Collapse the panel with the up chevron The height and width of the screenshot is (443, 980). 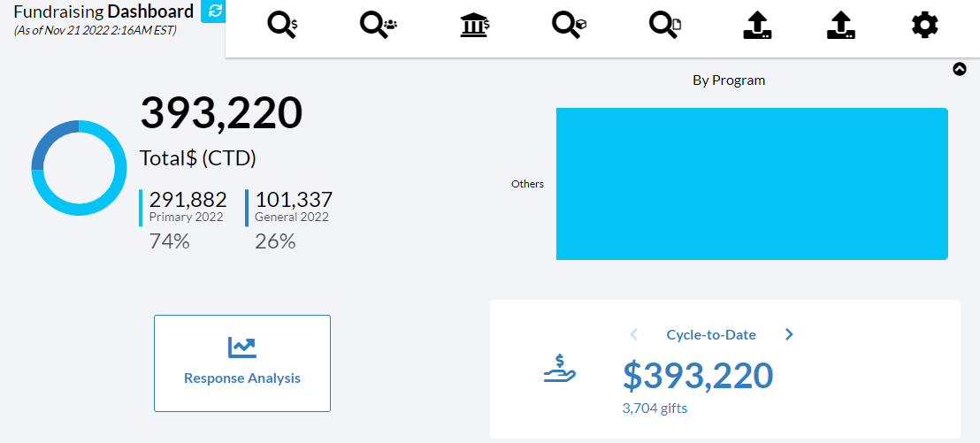click(x=960, y=69)
